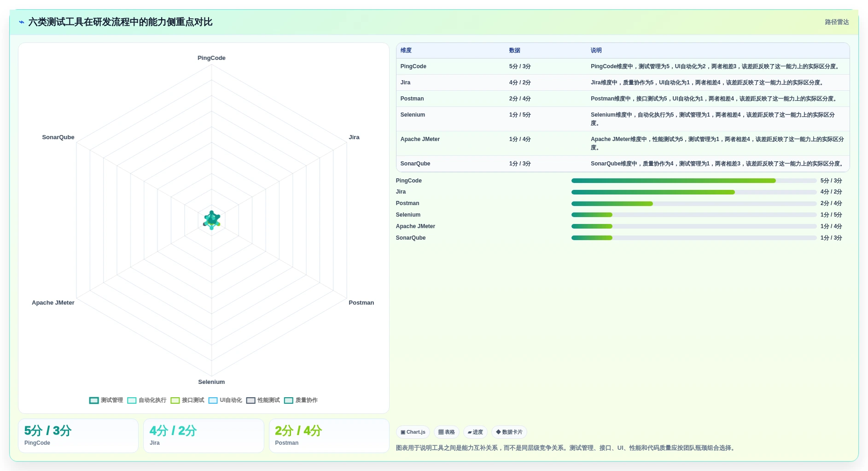Toggle the 测试管理 legend series
This screenshot has height=471, width=868.
click(106, 400)
